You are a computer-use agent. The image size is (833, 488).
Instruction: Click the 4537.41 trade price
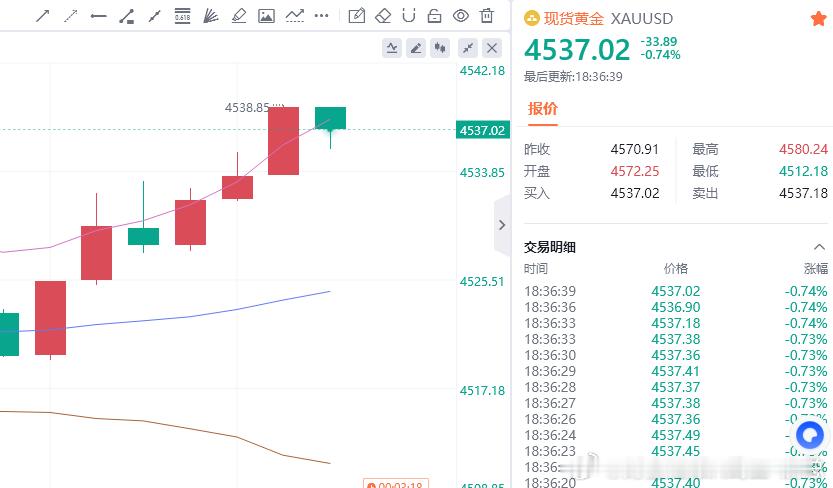676,371
